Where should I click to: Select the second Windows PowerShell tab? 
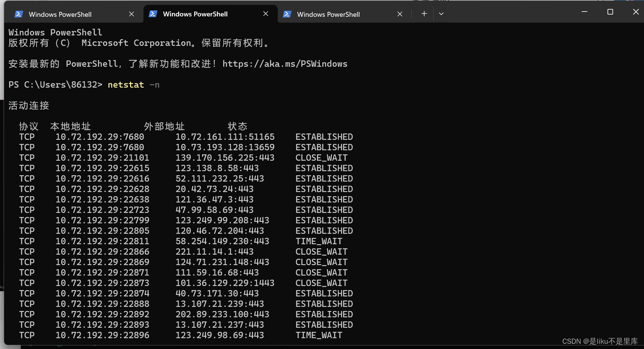coord(211,14)
